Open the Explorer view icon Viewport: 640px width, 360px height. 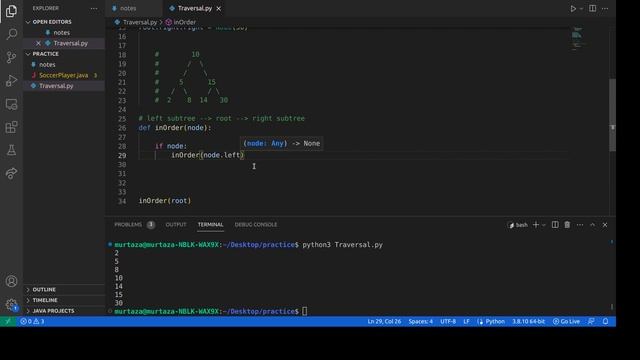11,11
